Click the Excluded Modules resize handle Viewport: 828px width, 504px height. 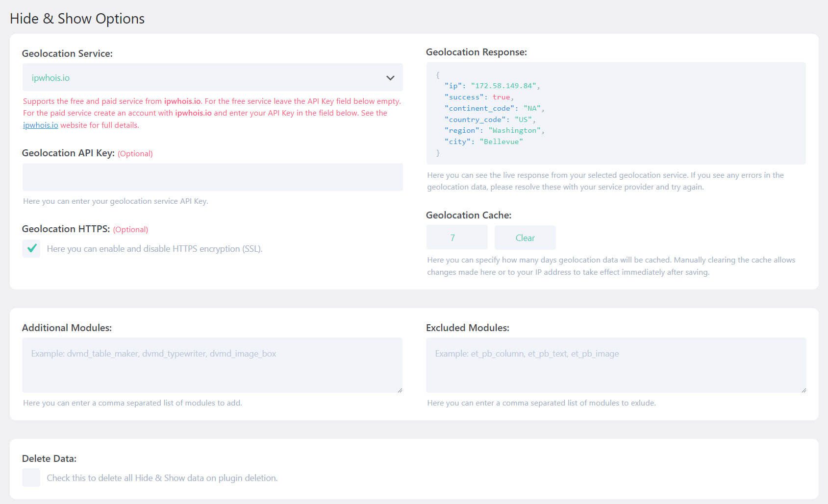803,389
